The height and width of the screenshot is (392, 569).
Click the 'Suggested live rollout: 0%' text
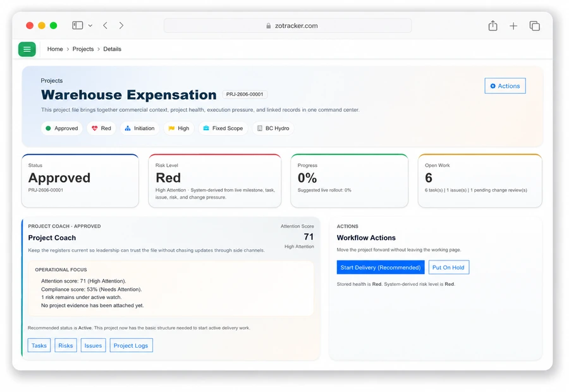coord(324,190)
